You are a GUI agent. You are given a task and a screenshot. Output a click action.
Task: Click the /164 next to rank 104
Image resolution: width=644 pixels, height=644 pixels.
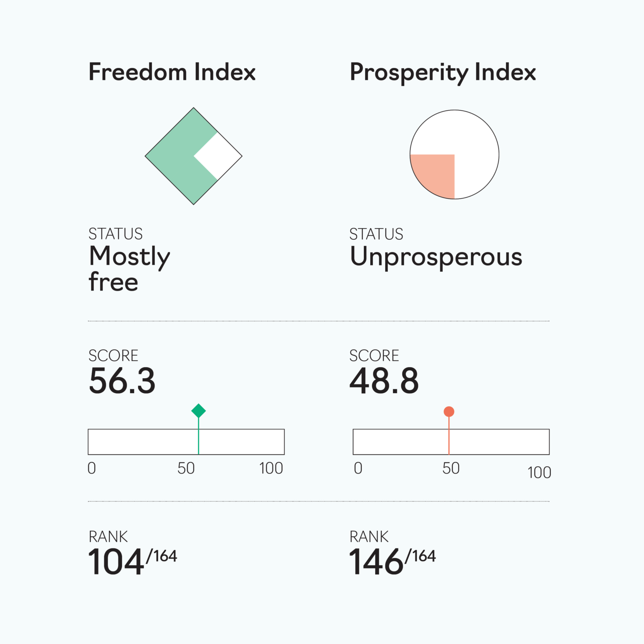(162, 556)
